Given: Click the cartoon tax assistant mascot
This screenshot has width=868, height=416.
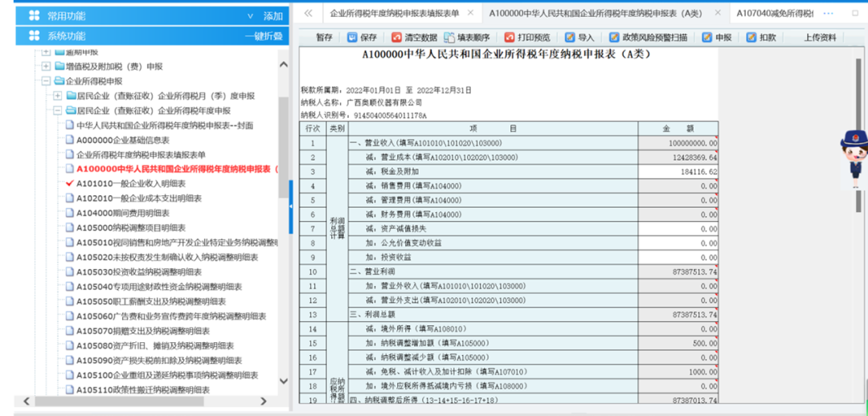Looking at the screenshot, I should 853,159.
